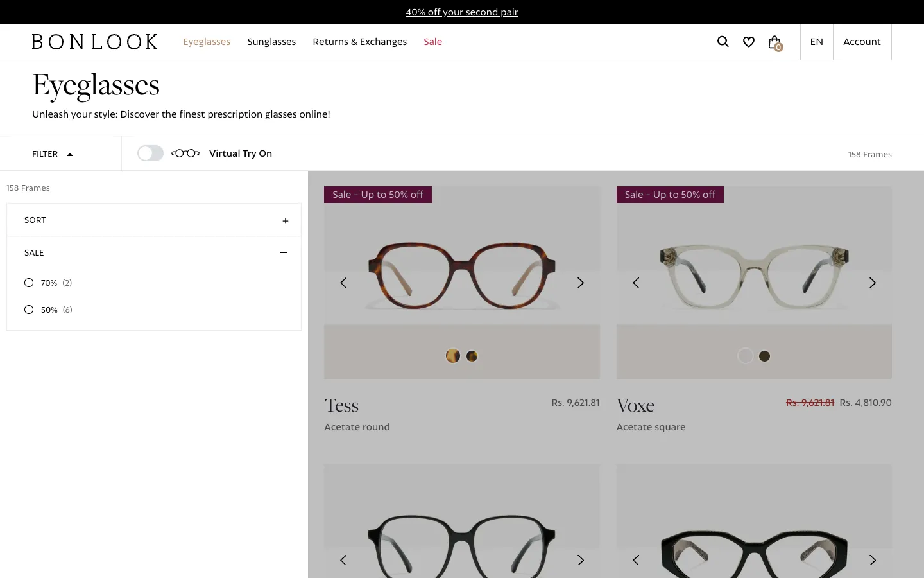Image resolution: width=924 pixels, height=578 pixels.
Task: Show previous image of Voxe frame
Action: (636, 283)
